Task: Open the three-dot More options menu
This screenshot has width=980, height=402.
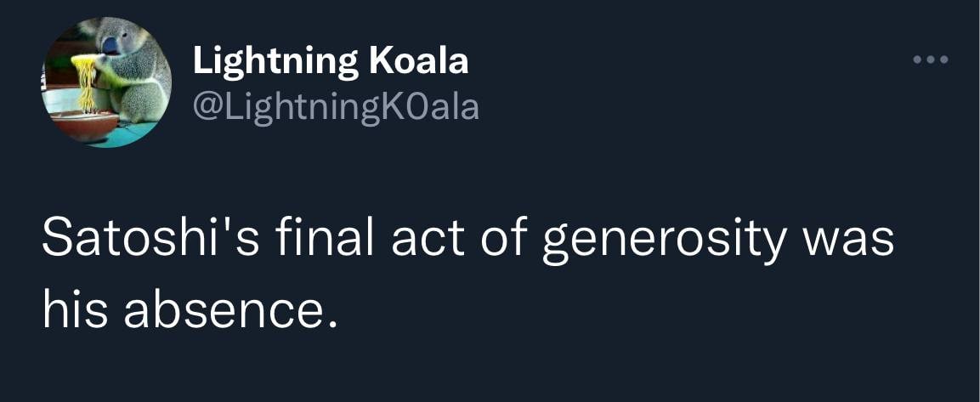Action: (x=929, y=60)
